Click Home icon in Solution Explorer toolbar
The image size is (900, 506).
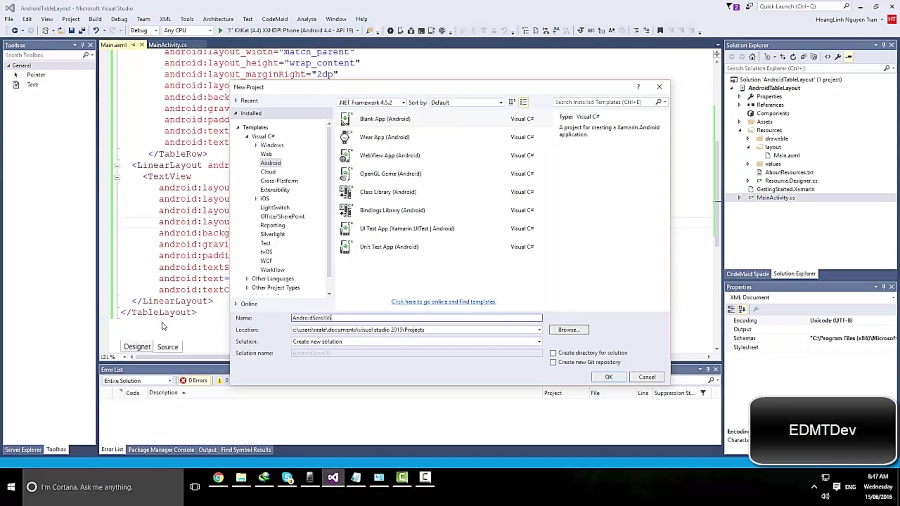pos(752,57)
